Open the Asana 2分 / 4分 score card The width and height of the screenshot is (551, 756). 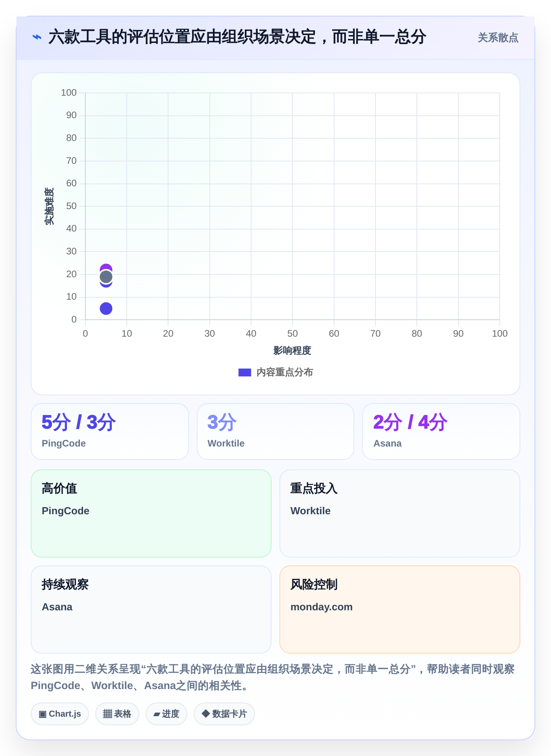[x=441, y=432]
